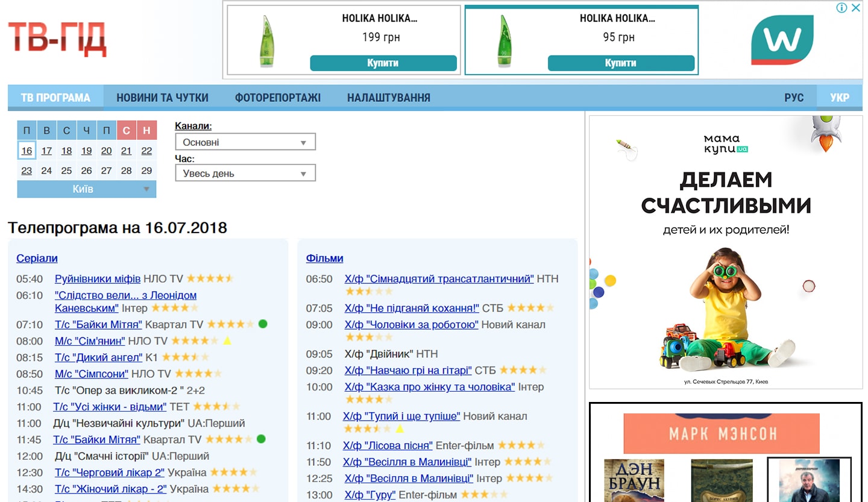This screenshot has width=868, height=502.
Task: Click the star rating for Лісова пісня
Action: click(x=521, y=445)
